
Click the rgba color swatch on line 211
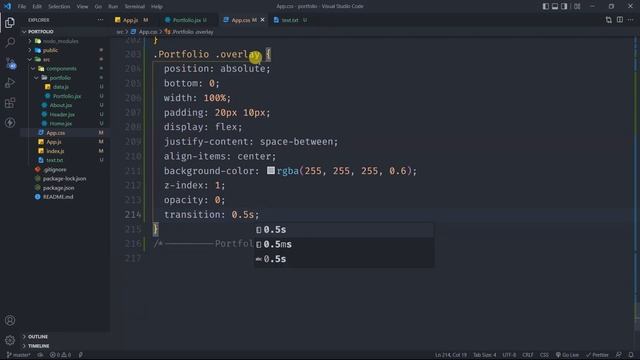pos(271,170)
